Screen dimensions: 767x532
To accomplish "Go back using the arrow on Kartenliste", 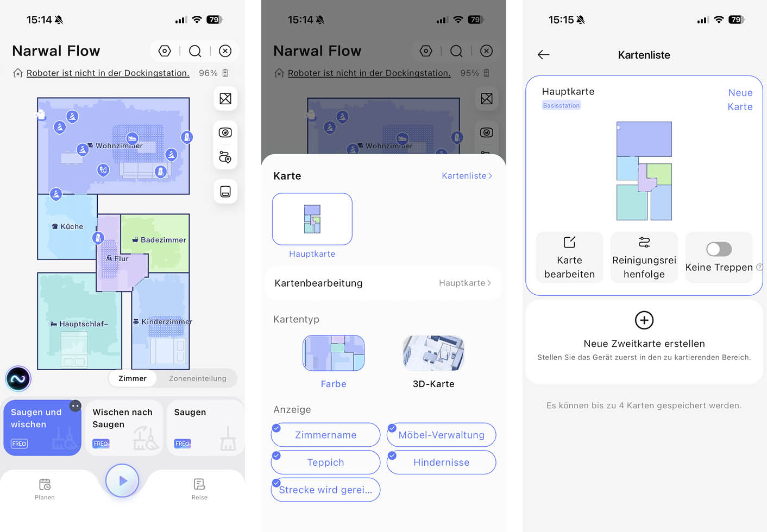I will (543, 54).
